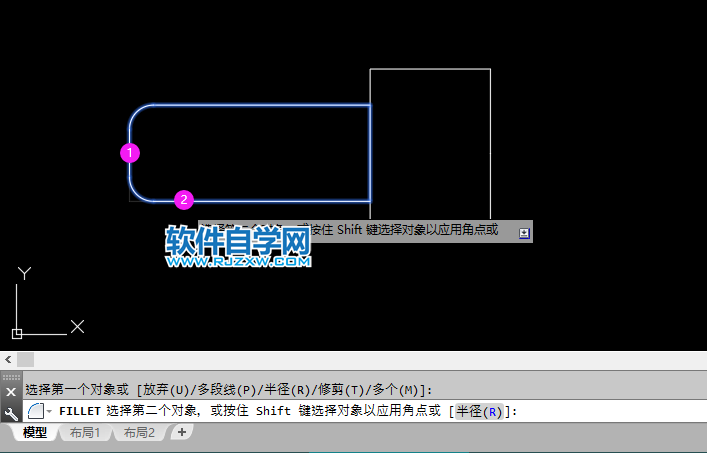Add a new layout with plus tab
Viewport: 707px width, 453px height.
[x=182, y=432]
